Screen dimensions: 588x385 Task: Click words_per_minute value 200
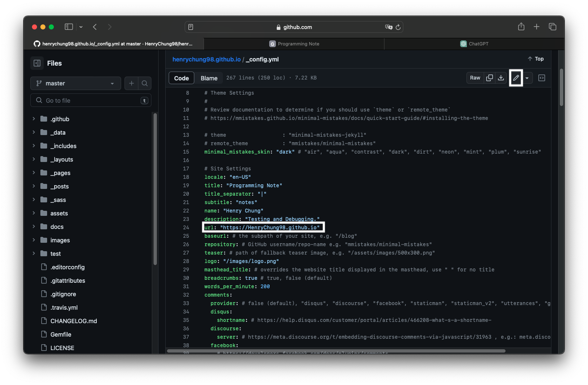(x=265, y=287)
